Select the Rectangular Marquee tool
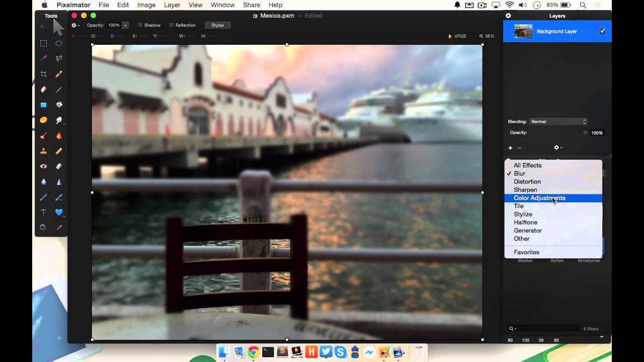Image resolution: width=644 pixels, height=362 pixels. click(44, 44)
